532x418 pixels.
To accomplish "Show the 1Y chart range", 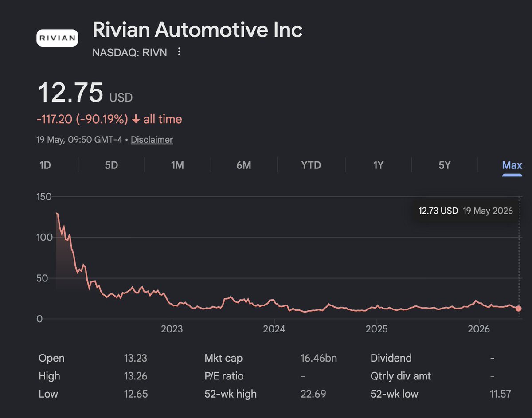I will point(378,165).
